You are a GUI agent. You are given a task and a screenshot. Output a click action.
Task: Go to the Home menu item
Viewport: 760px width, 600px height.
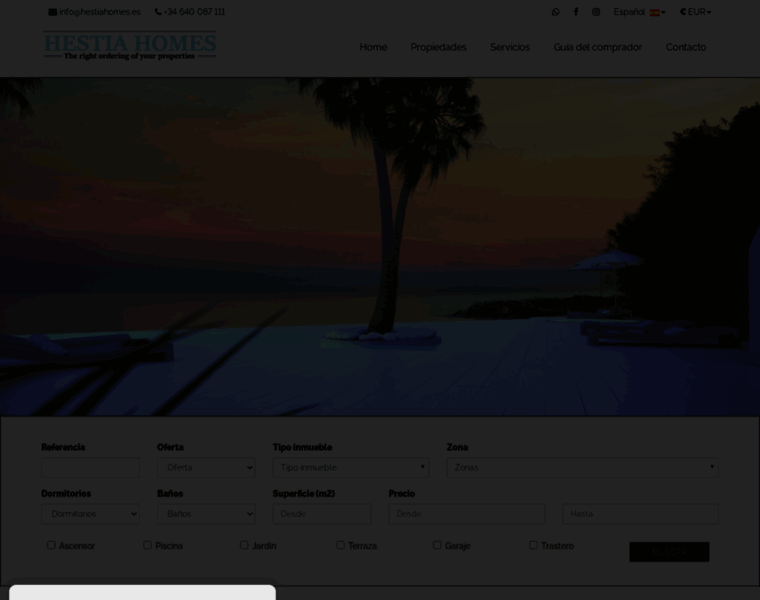pyautogui.click(x=373, y=47)
